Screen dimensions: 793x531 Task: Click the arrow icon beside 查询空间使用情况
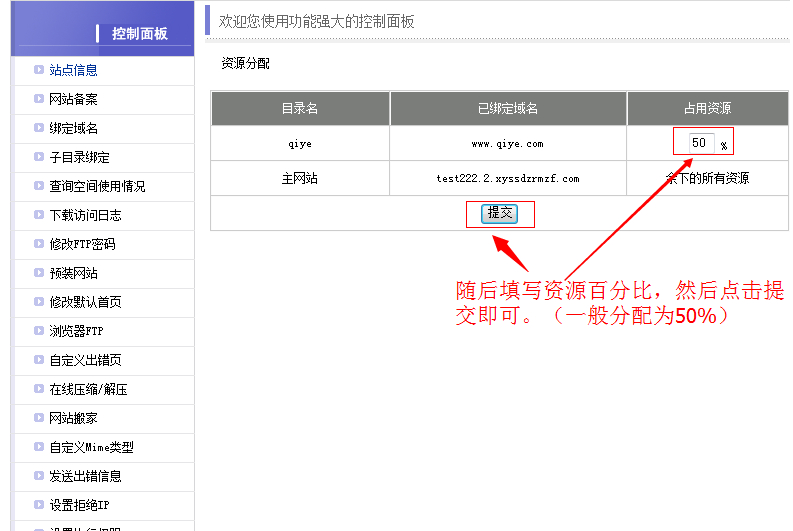tap(39, 185)
